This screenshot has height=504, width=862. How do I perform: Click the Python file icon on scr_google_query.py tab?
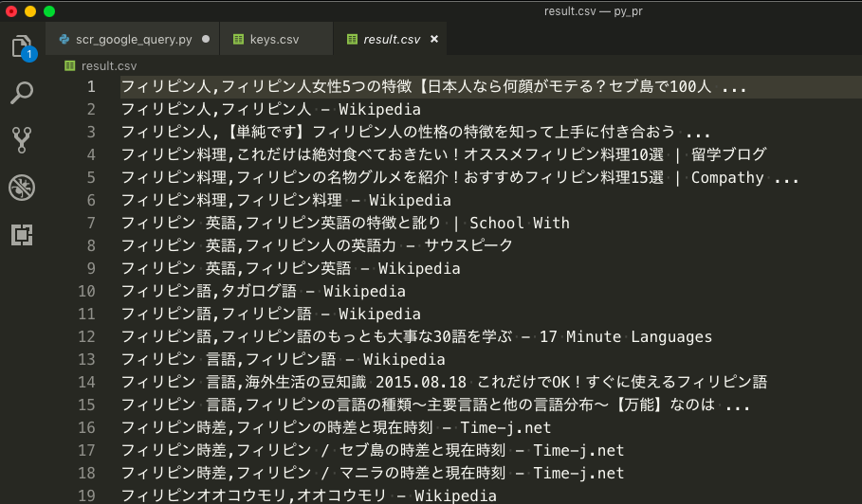tap(64, 39)
